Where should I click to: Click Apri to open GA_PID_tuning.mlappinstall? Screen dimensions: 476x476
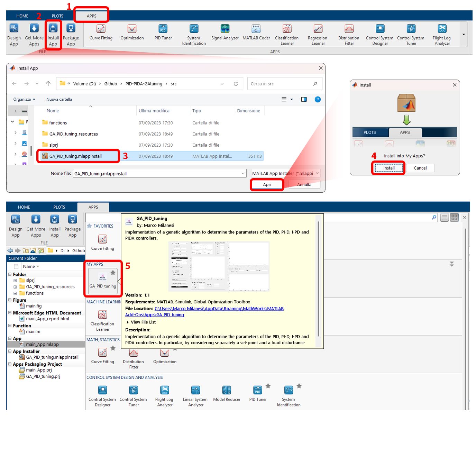(x=267, y=184)
